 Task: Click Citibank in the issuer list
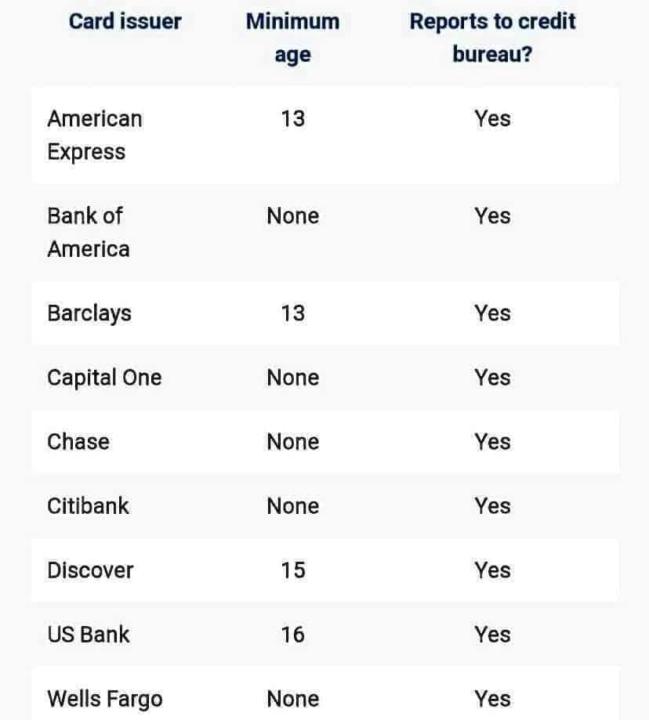coord(88,506)
